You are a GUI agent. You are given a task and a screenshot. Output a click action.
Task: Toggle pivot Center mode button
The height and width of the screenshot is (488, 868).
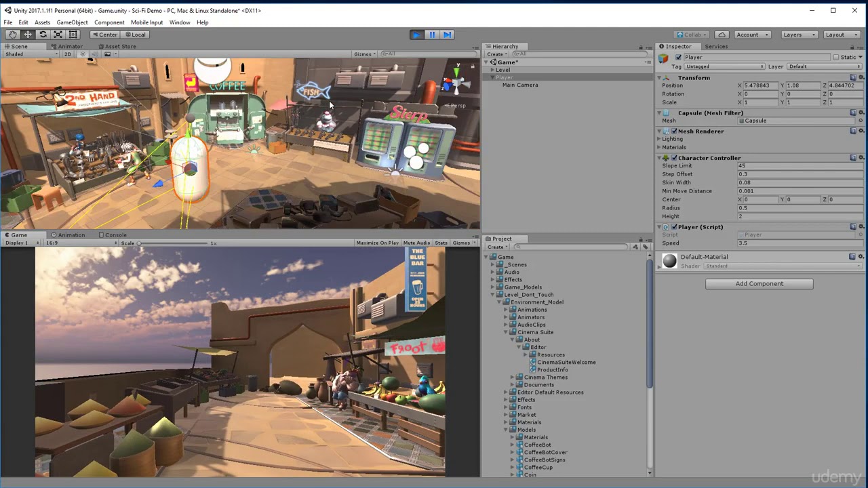[104, 35]
